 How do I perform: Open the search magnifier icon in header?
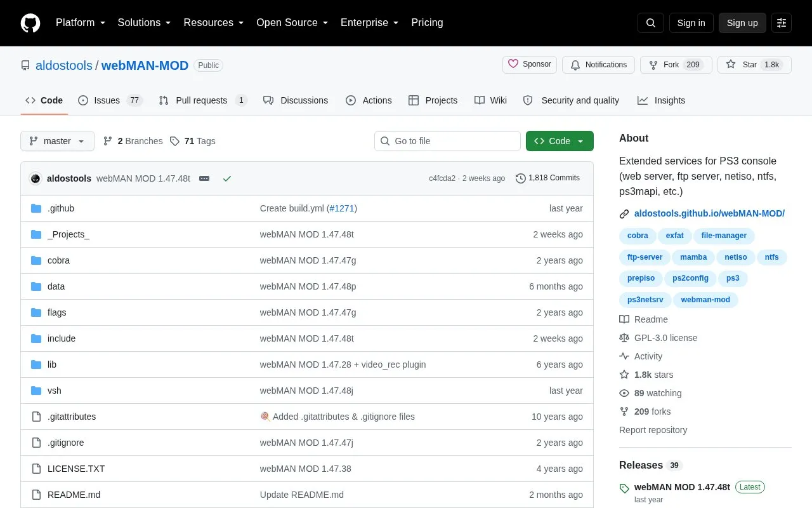pos(651,23)
